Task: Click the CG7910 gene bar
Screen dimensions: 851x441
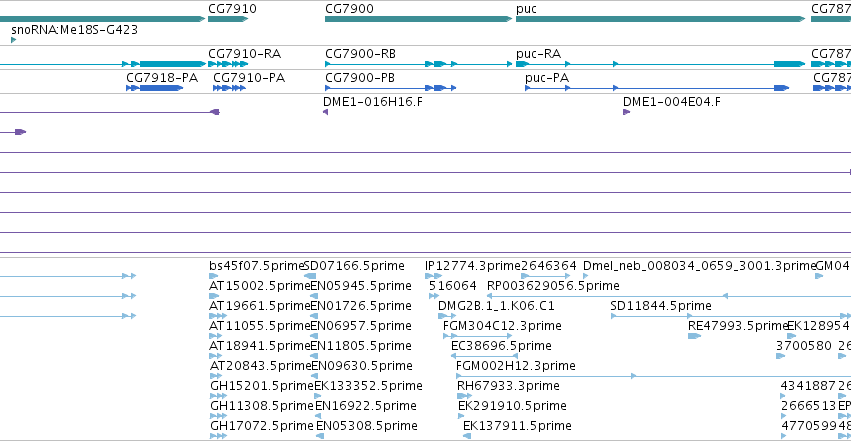Action: 228,19
